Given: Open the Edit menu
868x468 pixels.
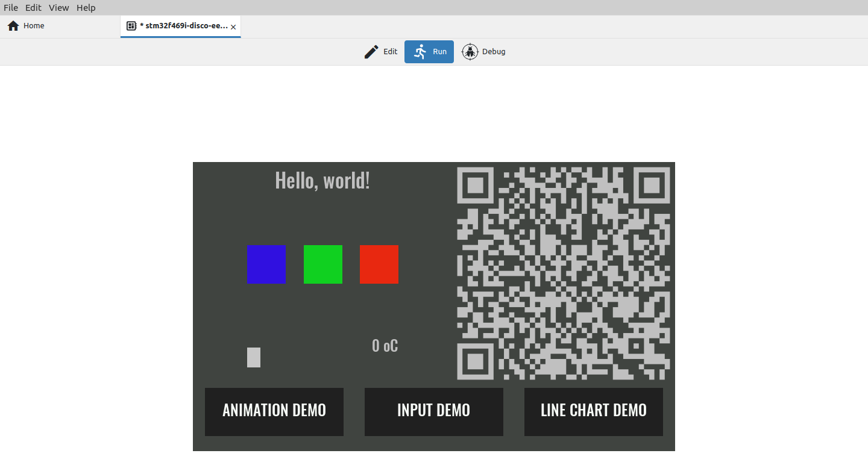Looking at the screenshot, I should click(x=33, y=8).
